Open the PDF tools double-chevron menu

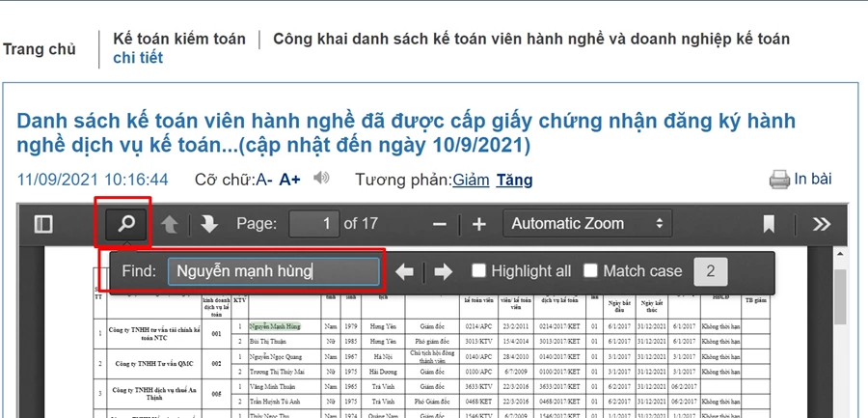click(x=822, y=224)
